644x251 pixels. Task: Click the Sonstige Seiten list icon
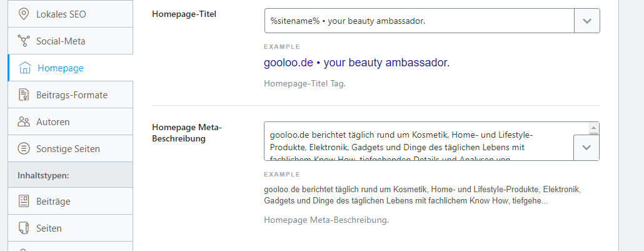pos(24,149)
